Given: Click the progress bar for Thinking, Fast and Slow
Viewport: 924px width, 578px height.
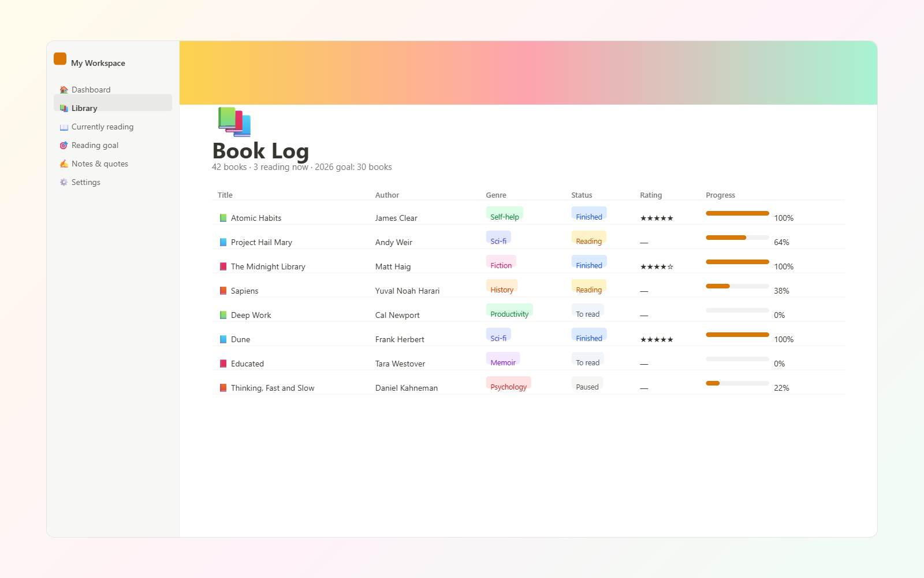Looking at the screenshot, I should (737, 383).
